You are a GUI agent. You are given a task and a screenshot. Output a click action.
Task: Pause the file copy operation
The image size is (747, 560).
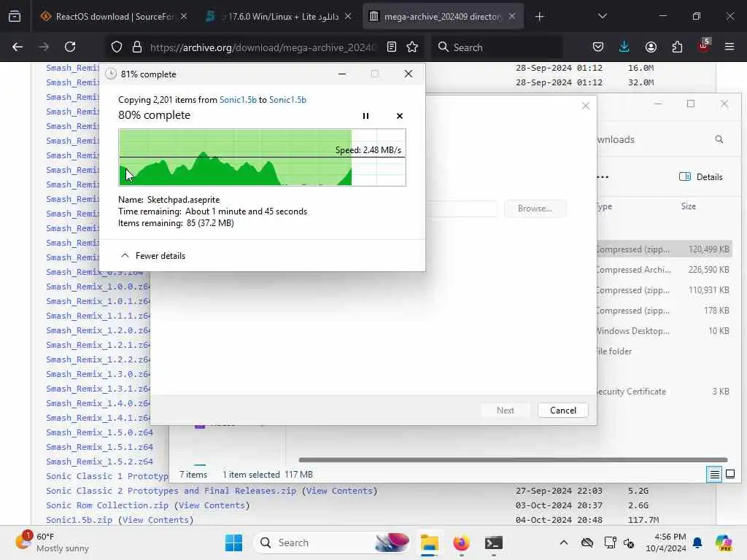point(365,116)
